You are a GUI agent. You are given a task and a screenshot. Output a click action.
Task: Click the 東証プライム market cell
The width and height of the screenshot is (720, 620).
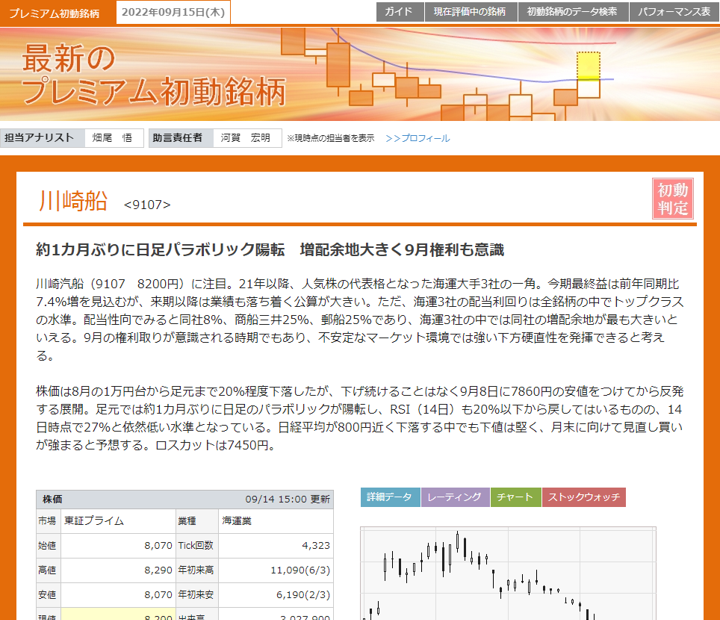118,521
